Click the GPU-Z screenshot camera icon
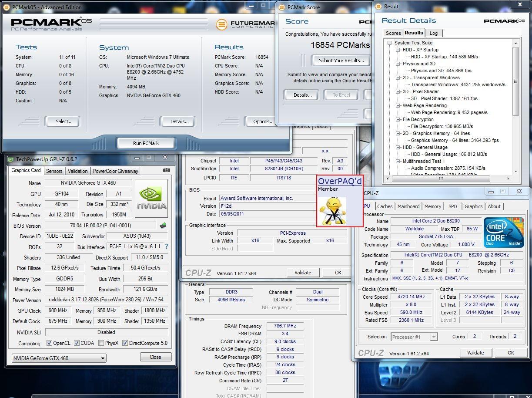The width and height of the screenshot is (532, 398). [166, 170]
